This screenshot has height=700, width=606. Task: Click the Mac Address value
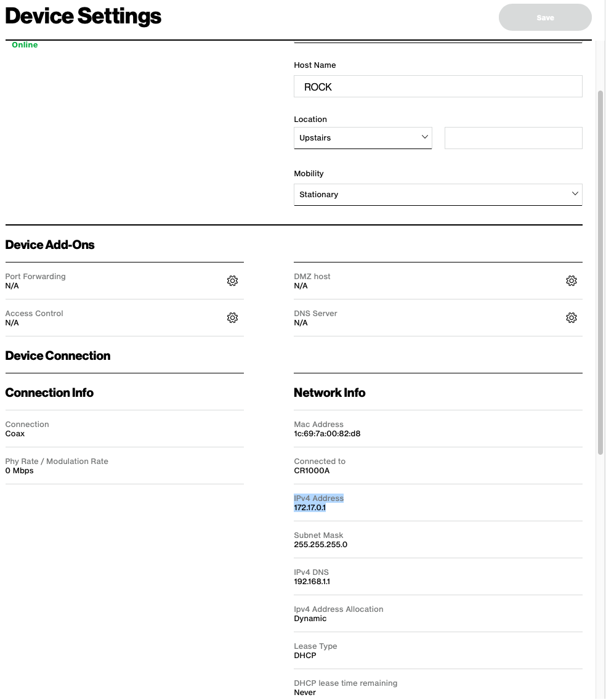click(x=327, y=434)
